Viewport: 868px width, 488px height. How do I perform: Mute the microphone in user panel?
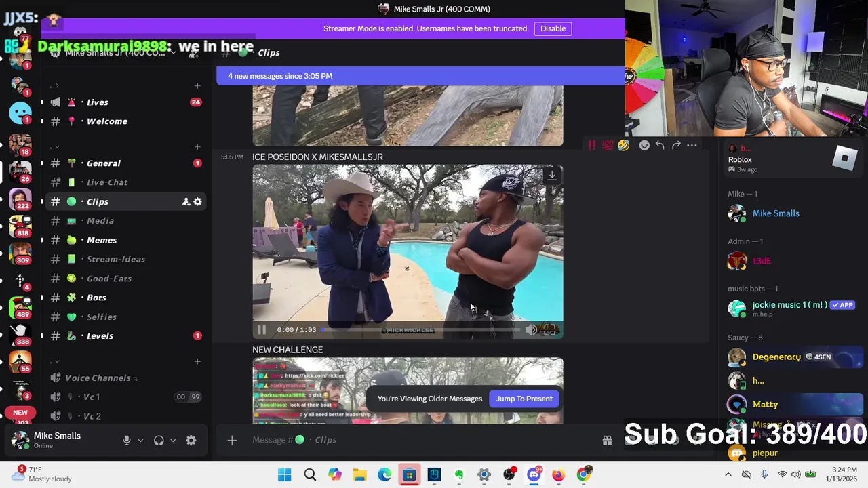click(x=126, y=441)
